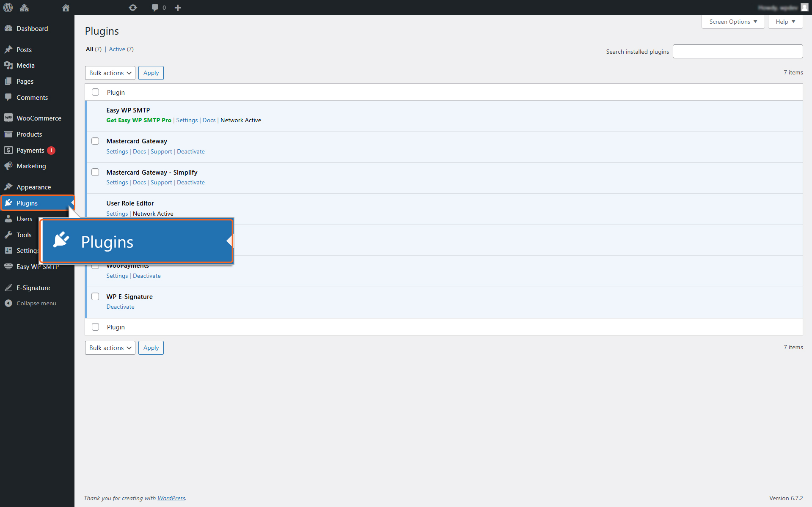Click the Pages icon in sidebar
Image resolution: width=812 pixels, height=507 pixels.
coord(8,81)
